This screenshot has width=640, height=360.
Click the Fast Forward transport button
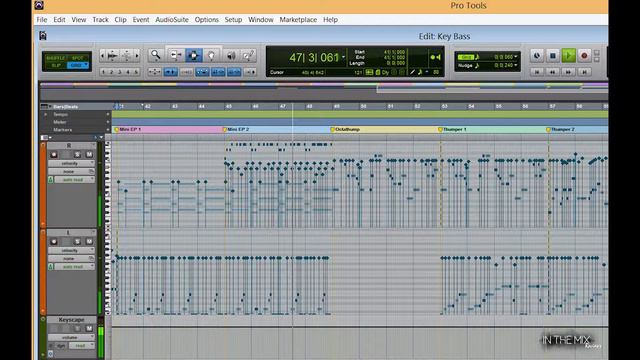(568, 72)
